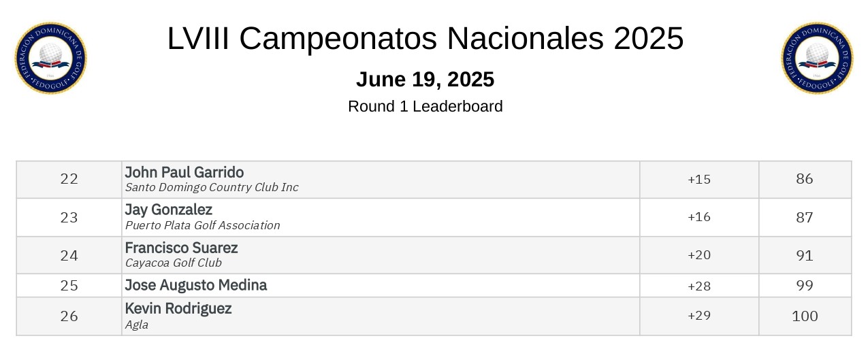Select the +28 to-par score

[x=699, y=286]
